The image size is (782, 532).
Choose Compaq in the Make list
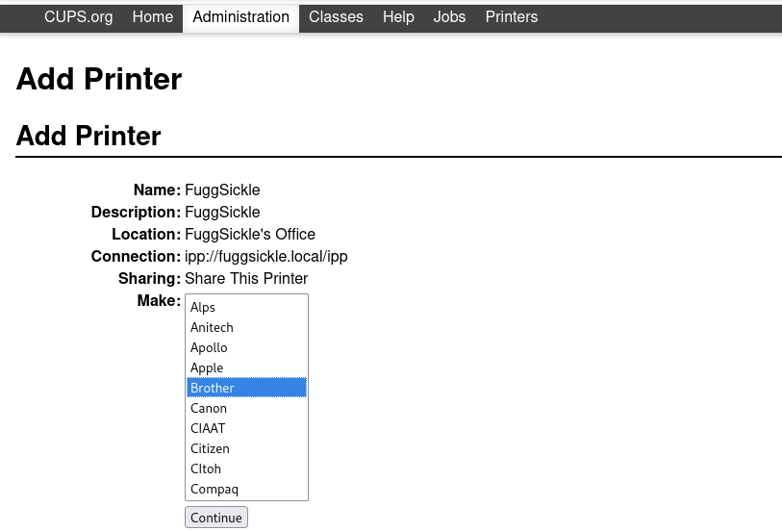click(214, 489)
